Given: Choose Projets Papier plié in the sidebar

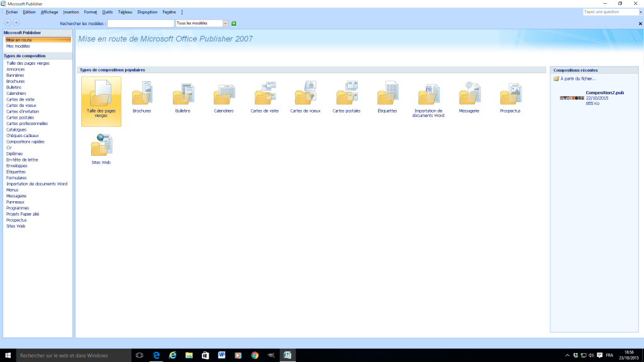Looking at the screenshot, I should [22, 214].
